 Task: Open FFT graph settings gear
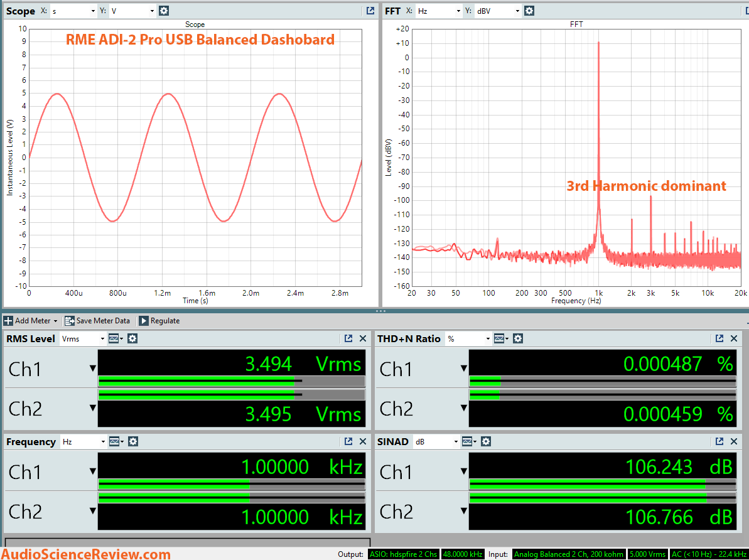pos(529,11)
